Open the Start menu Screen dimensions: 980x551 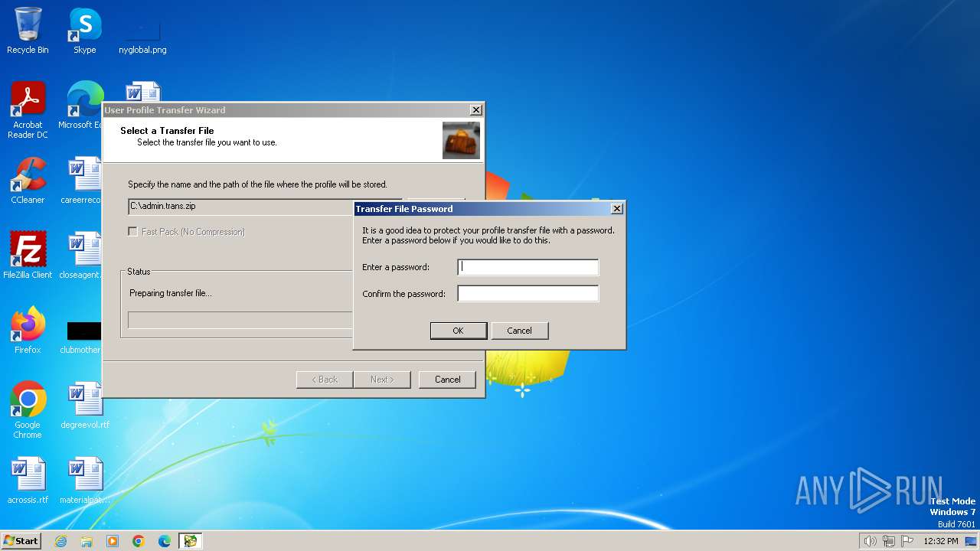(21, 541)
